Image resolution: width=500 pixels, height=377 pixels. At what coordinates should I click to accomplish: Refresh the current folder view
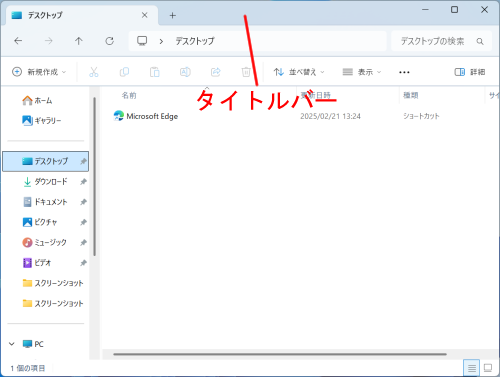point(110,41)
